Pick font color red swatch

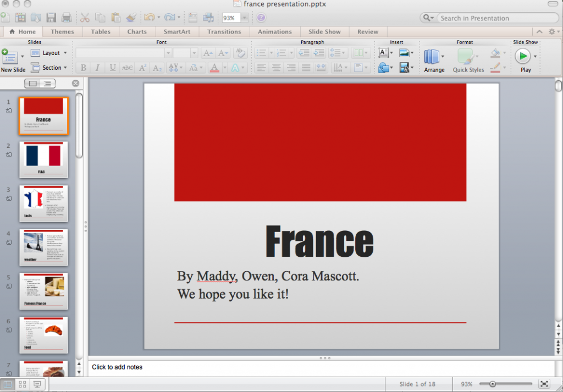(x=215, y=68)
